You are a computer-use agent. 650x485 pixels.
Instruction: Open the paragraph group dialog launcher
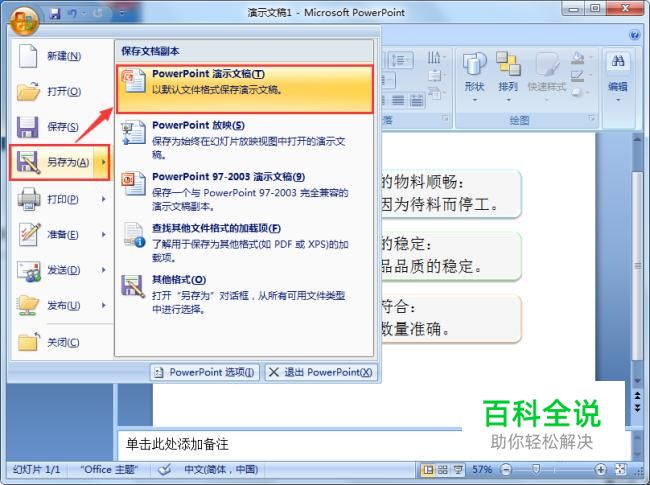point(445,118)
